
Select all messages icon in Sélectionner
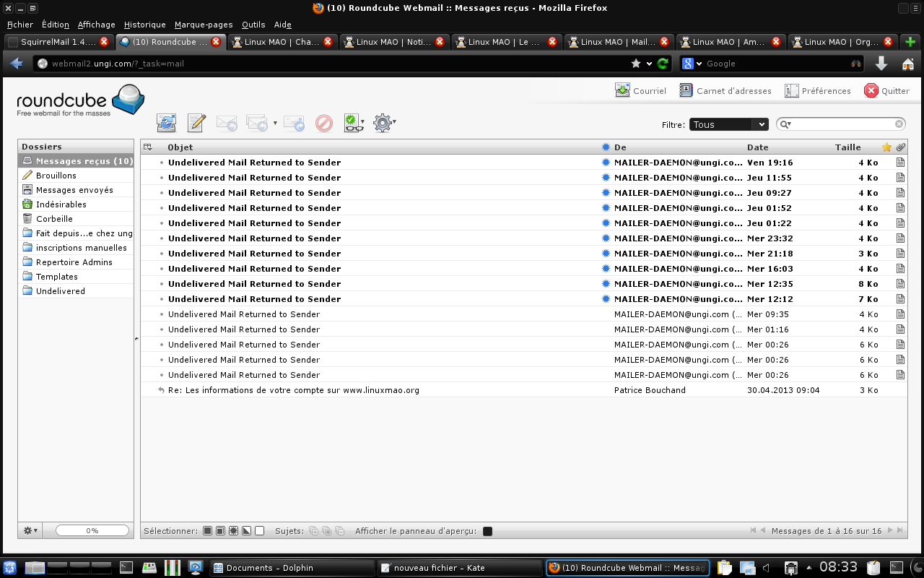tap(208, 531)
